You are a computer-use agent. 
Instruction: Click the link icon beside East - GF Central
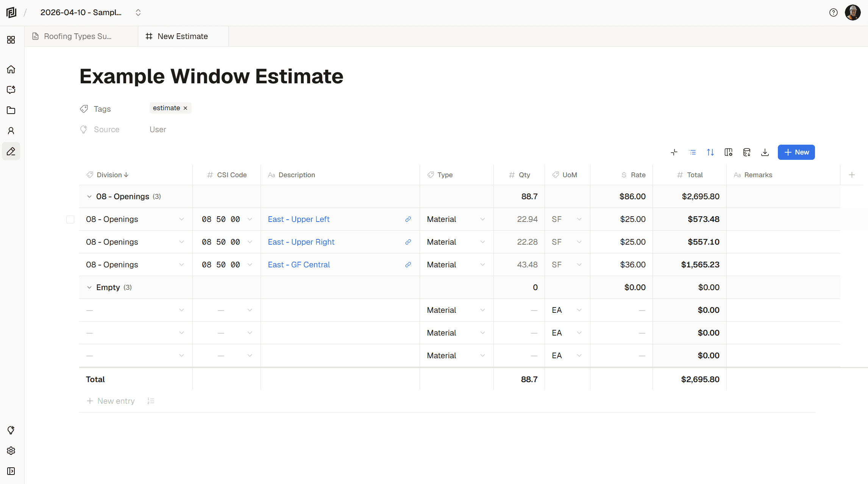pyautogui.click(x=408, y=265)
